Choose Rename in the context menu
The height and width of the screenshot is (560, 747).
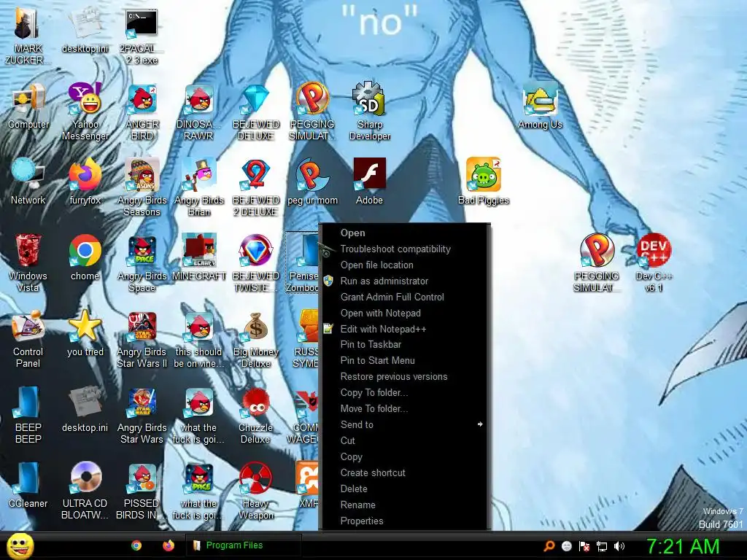(x=404, y=505)
